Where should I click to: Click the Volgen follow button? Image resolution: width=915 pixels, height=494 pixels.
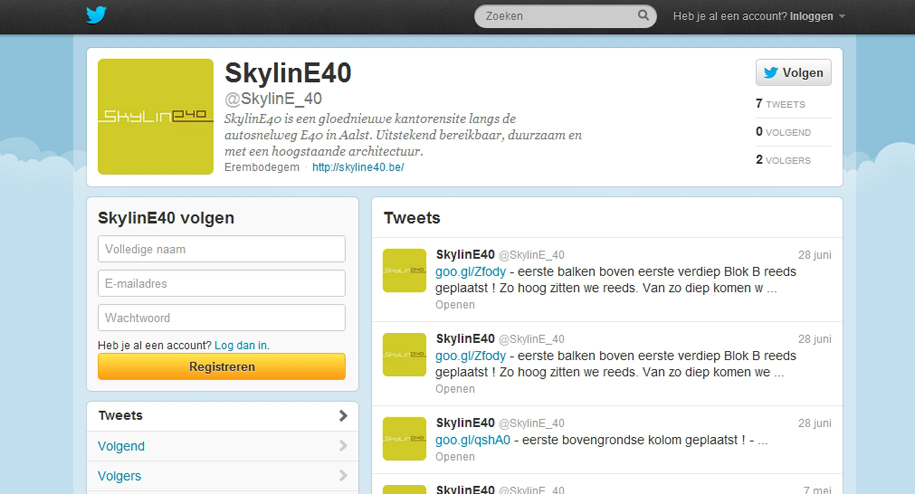794,73
